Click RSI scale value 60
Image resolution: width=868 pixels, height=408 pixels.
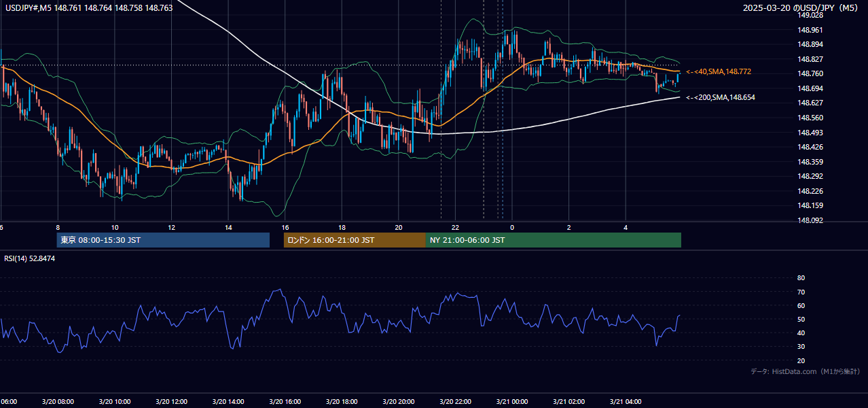801,305
